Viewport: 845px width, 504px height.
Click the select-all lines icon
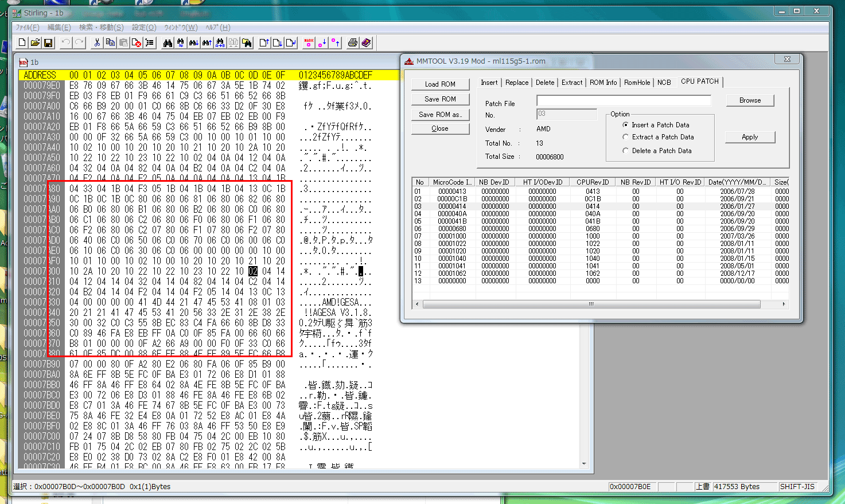tap(150, 42)
